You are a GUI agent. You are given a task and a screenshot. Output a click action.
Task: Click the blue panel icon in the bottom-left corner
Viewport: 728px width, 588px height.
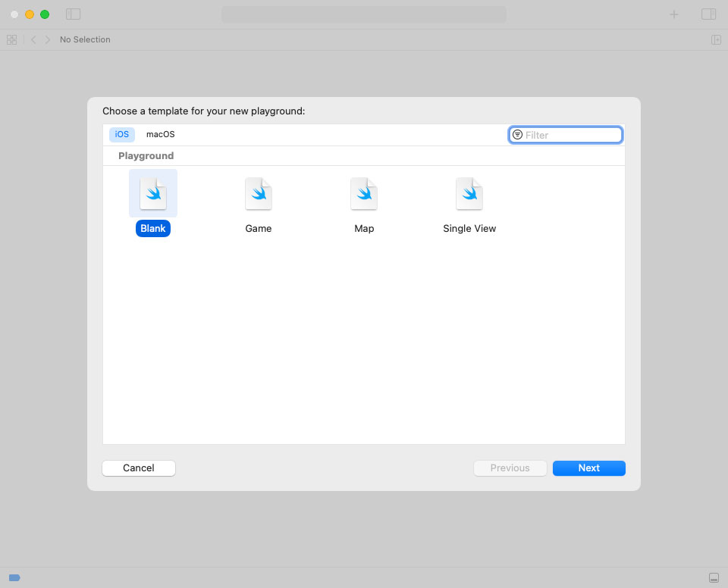tap(14, 577)
